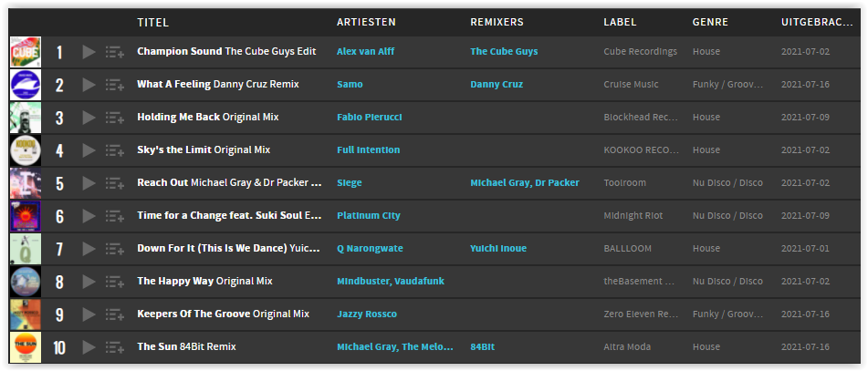This screenshot has height=371, width=868.
Task: Add The Happy Way to queue
Action: tap(115, 282)
